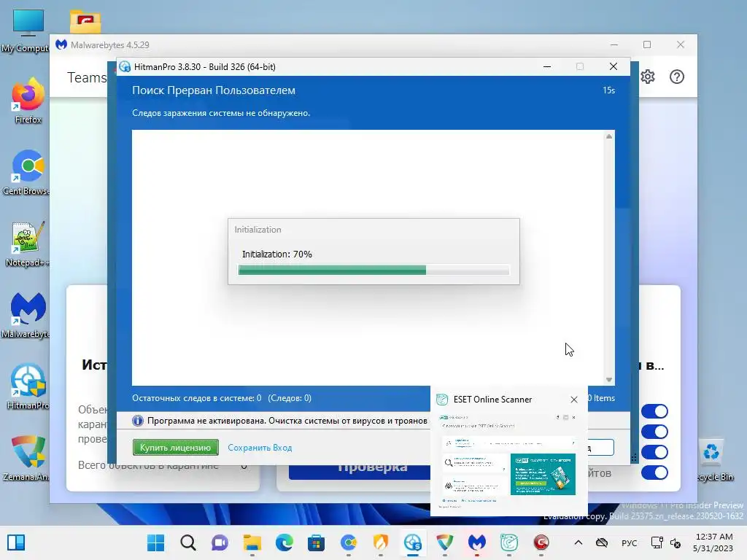
Task: Minimize the HitmanPro window
Action: pos(547,66)
